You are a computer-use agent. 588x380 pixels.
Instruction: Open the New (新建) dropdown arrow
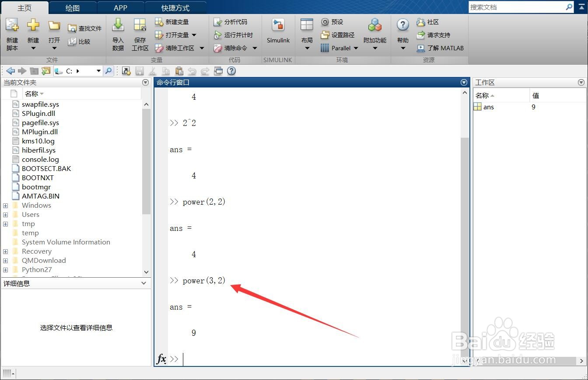(x=33, y=48)
